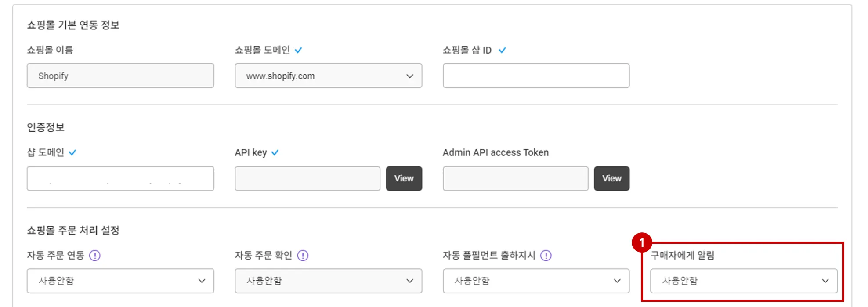Click checkmark icon next to 쇼핑몰 도메인
Screen dimensions: 868x307
pyautogui.click(x=298, y=50)
